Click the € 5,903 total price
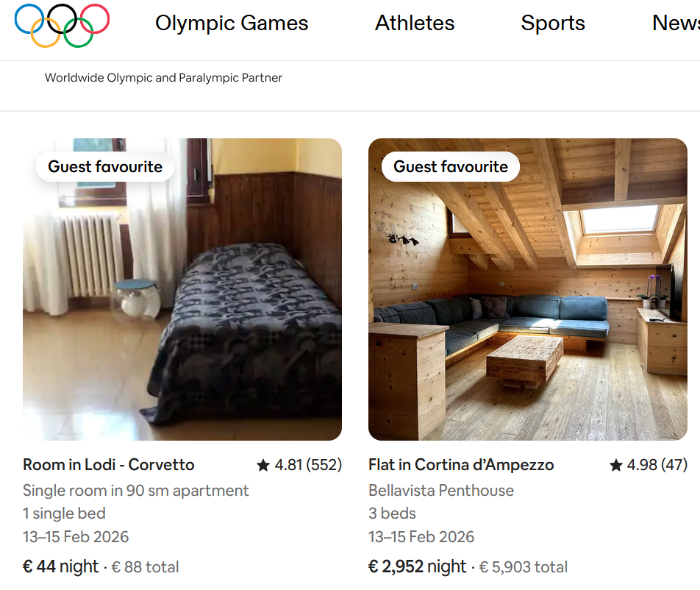 point(524,567)
